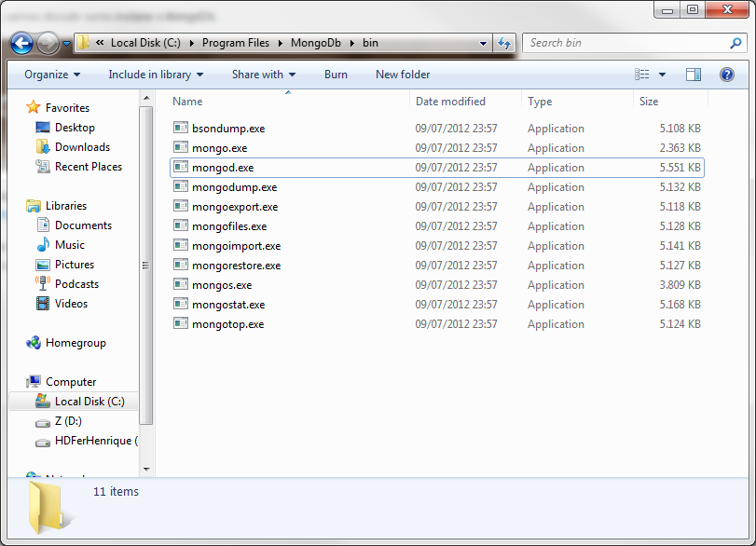This screenshot has height=546, width=756.
Task: Click the New folder button
Action: coord(403,75)
